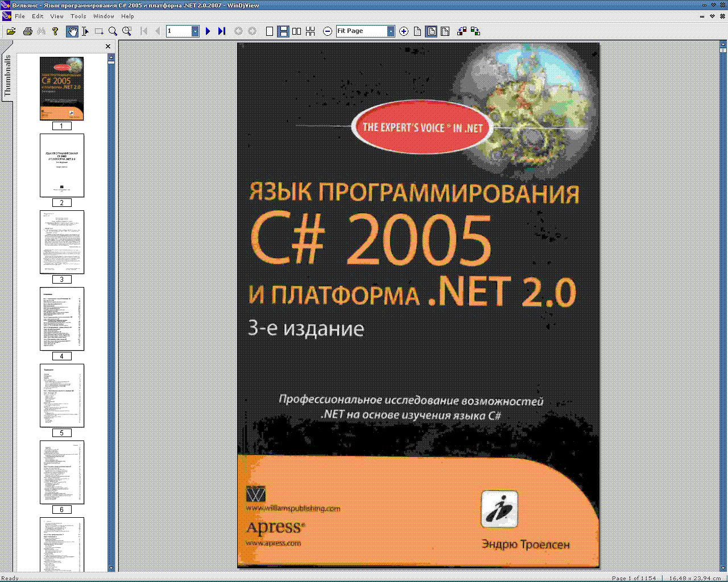Zoom out with the minus button
The height and width of the screenshot is (582, 728).
tap(328, 31)
